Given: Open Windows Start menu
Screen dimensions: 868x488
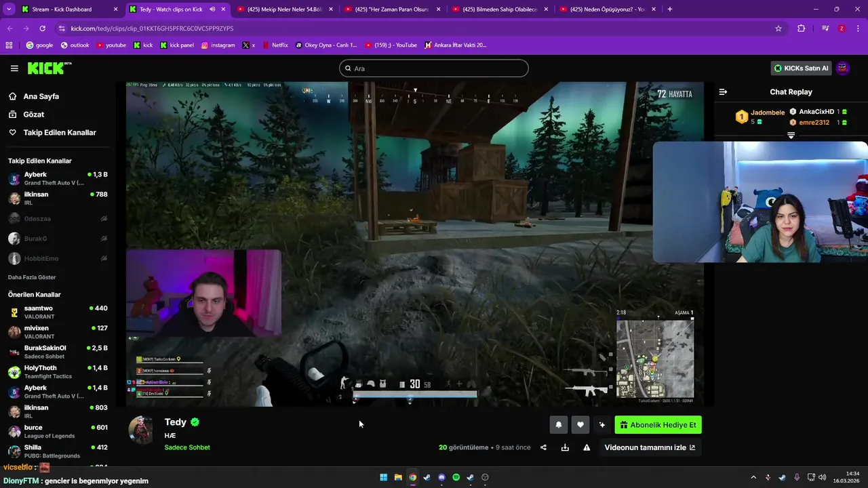Looking at the screenshot, I should tap(383, 477).
